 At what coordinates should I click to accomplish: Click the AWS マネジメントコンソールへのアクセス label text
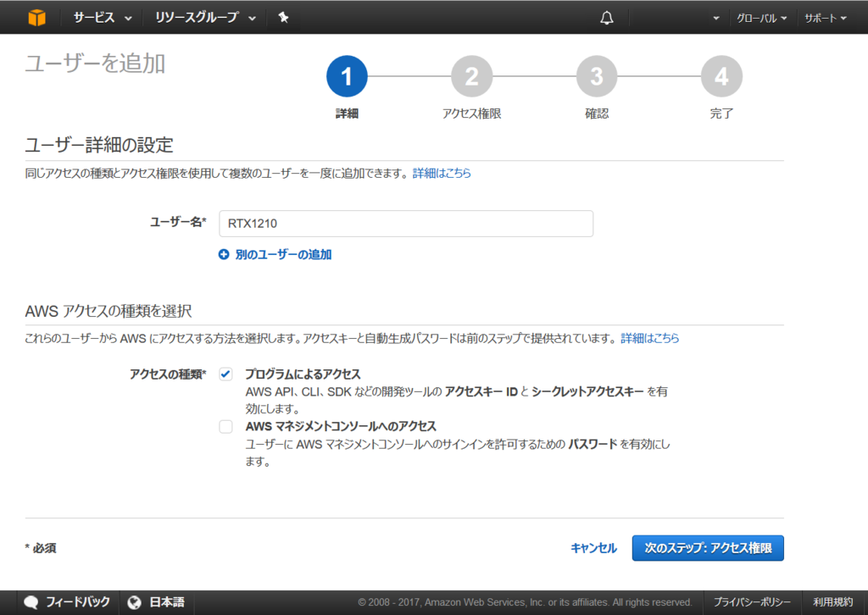click(x=341, y=426)
